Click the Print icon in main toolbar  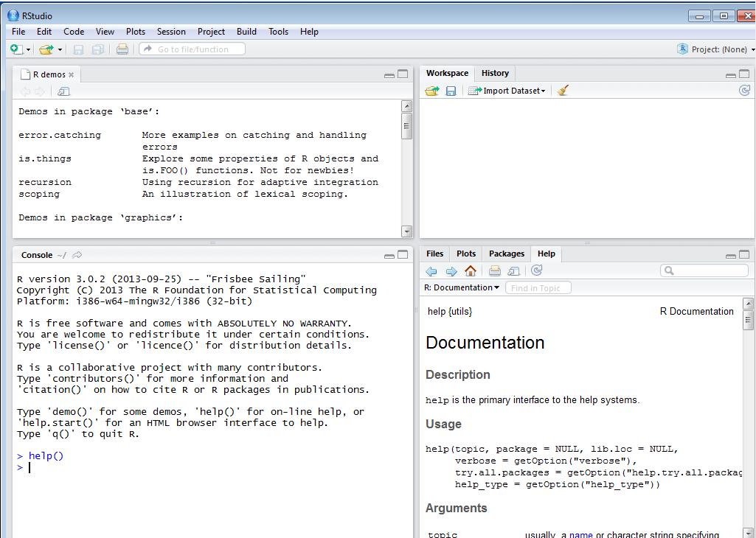122,49
